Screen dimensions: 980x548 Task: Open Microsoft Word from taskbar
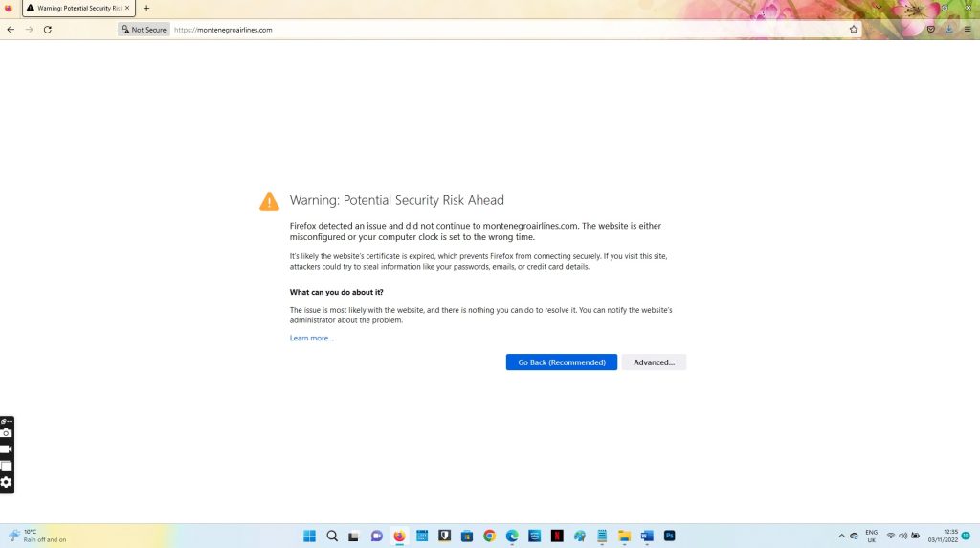647,537
